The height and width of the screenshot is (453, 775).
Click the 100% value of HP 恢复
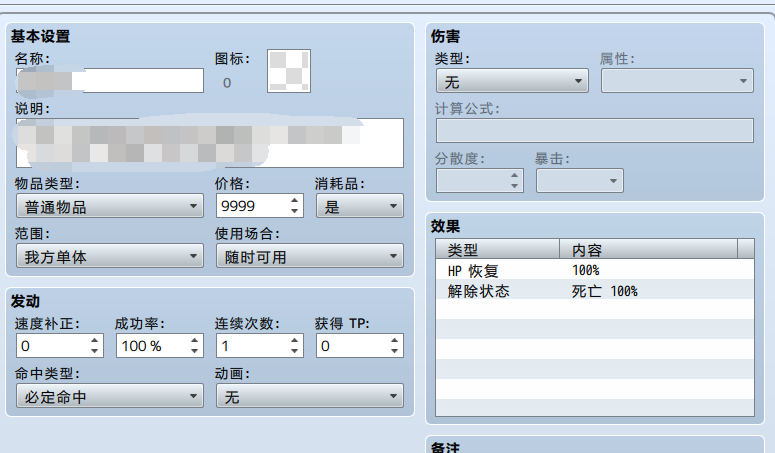pyautogui.click(x=586, y=270)
